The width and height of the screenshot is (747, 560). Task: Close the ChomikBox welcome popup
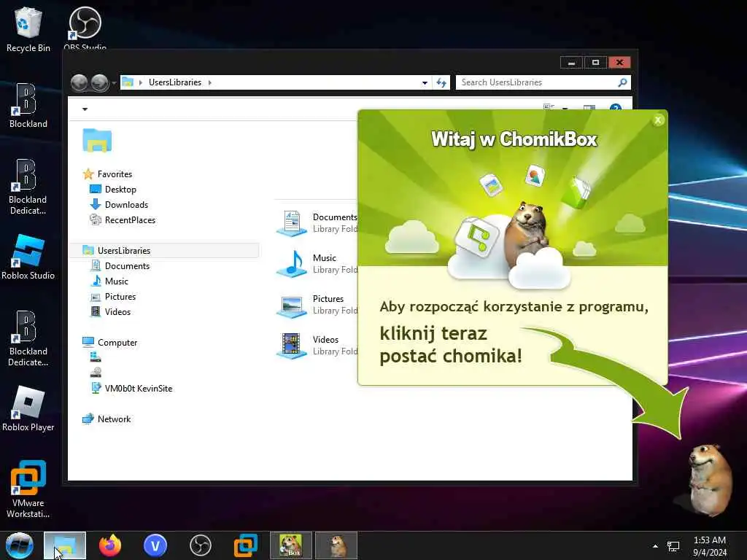[658, 120]
